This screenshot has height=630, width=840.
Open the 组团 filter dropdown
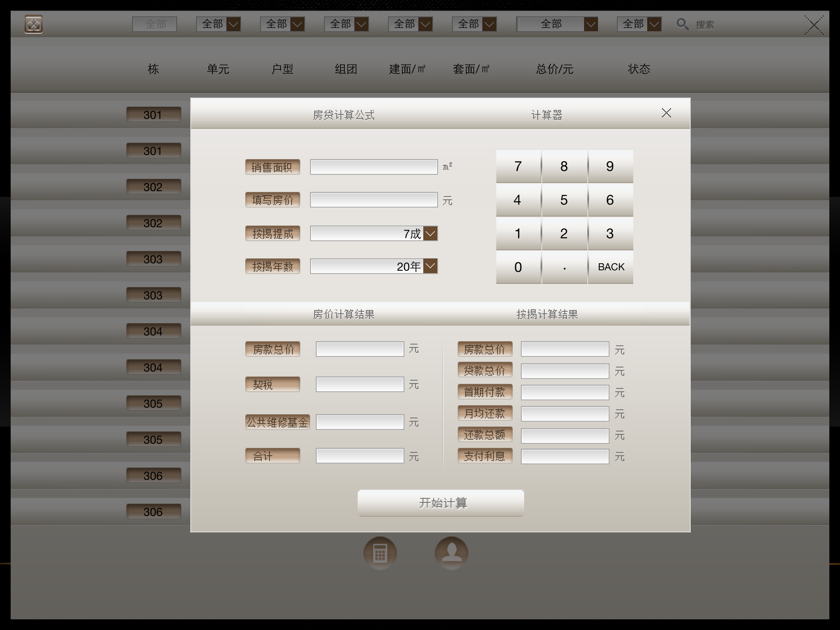[346, 24]
